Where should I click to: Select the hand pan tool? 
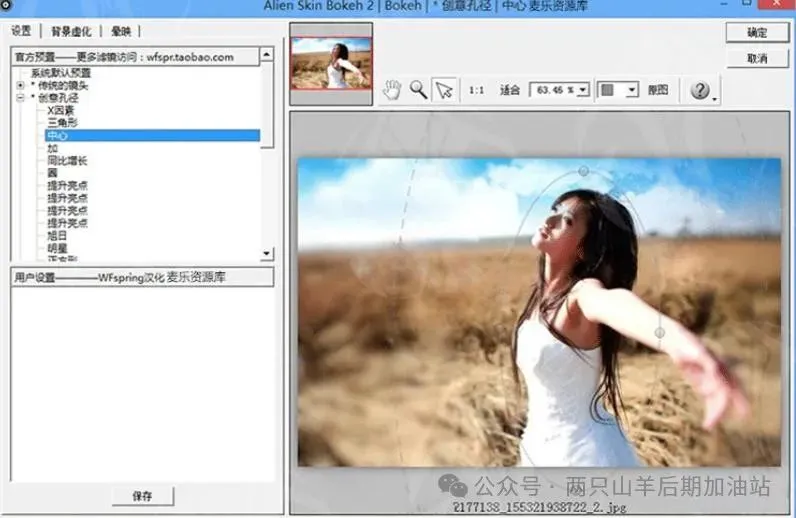pyautogui.click(x=392, y=90)
